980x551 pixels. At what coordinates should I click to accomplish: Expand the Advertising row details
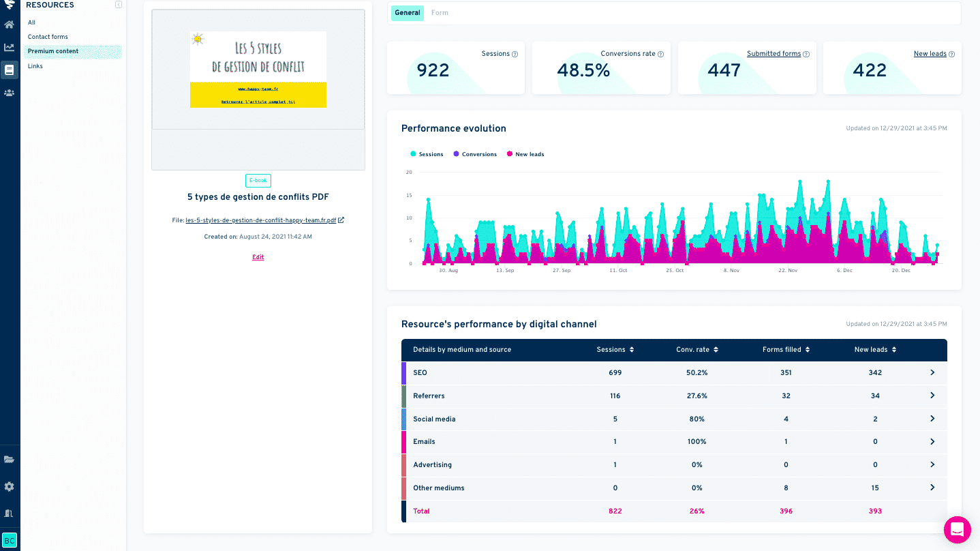pyautogui.click(x=932, y=464)
